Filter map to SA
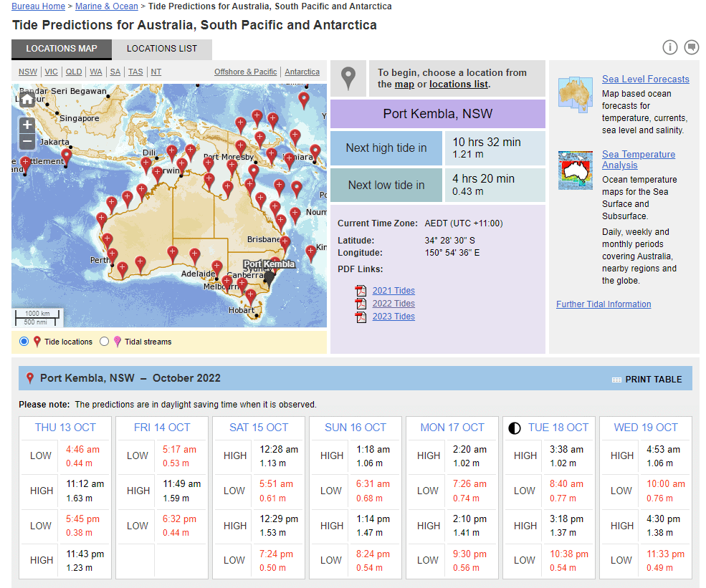Image resolution: width=706 pixels, height=588 pixels. (115, 72)
